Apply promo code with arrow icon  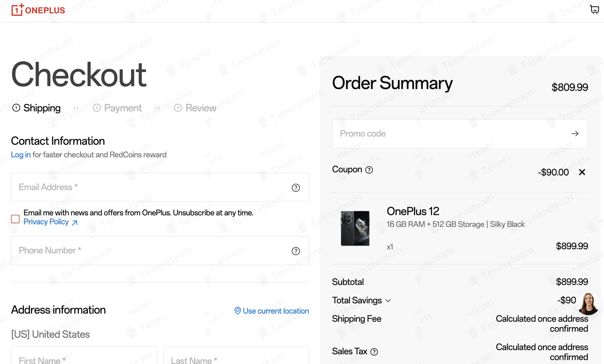pyautogui.click(x=575, y=134)
